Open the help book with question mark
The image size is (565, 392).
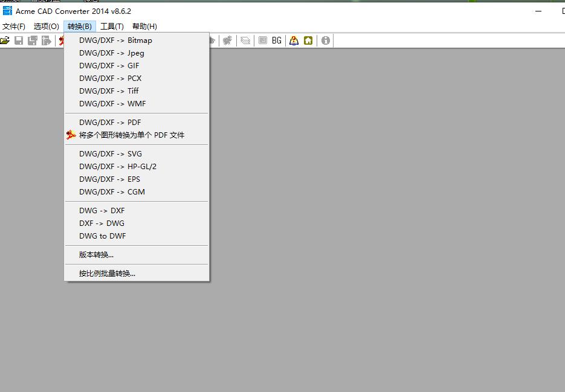click(x=294, y=40)
